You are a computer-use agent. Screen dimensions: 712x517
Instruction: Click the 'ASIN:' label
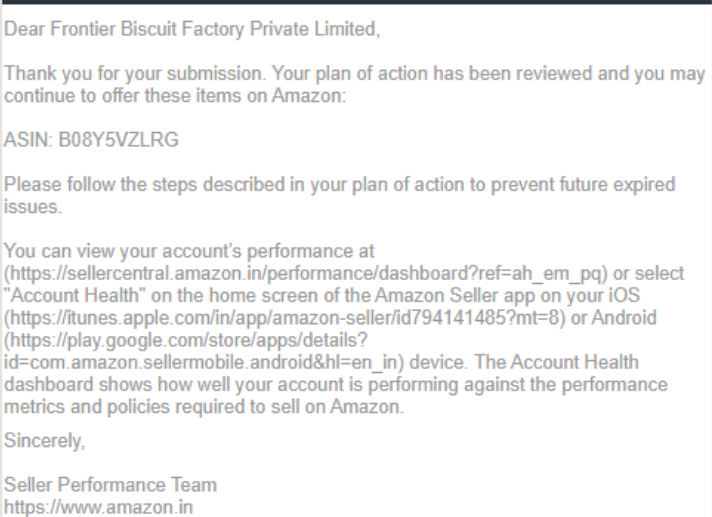[26, 141]
